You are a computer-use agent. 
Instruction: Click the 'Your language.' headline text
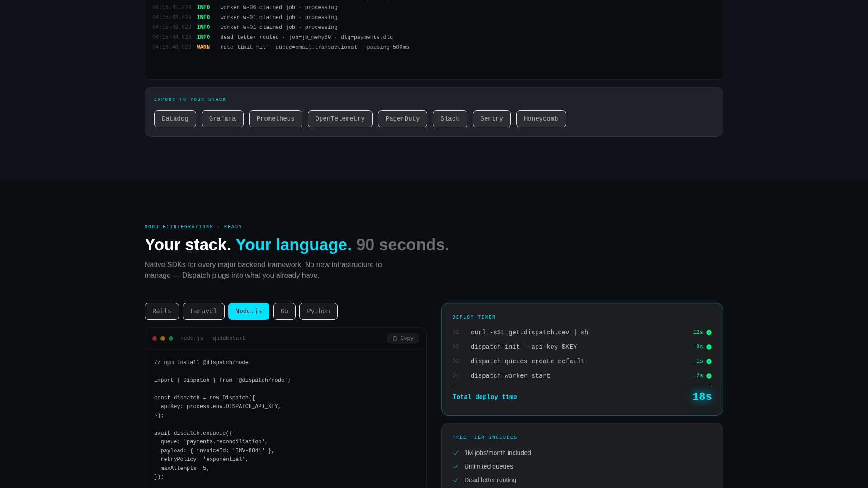click(x=293, y=245)
